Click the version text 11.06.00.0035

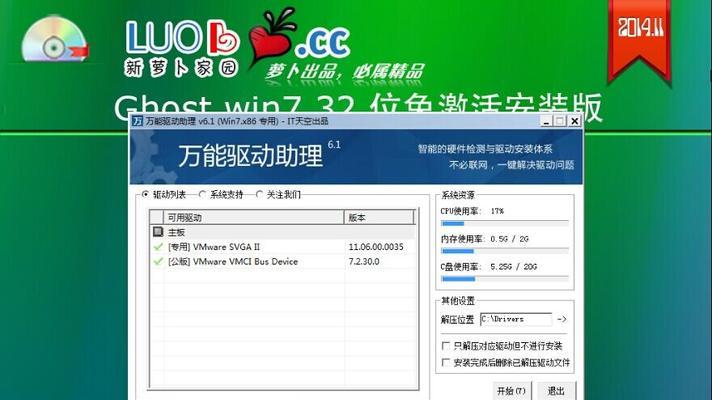pos(376,247)
